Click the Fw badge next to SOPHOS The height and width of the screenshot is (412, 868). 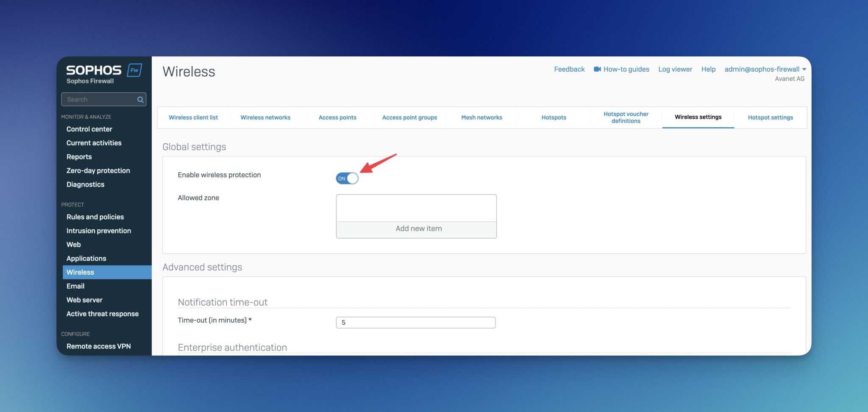tap(134, 70)
